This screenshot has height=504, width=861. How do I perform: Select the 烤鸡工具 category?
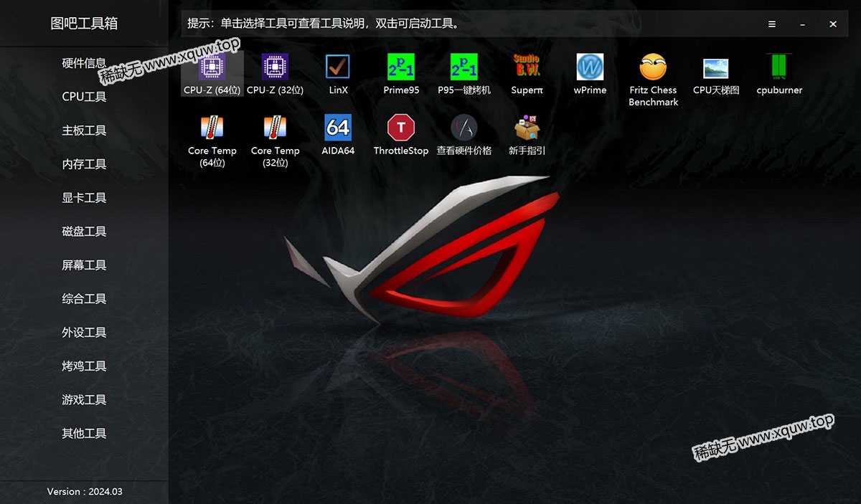coord(84,366)
